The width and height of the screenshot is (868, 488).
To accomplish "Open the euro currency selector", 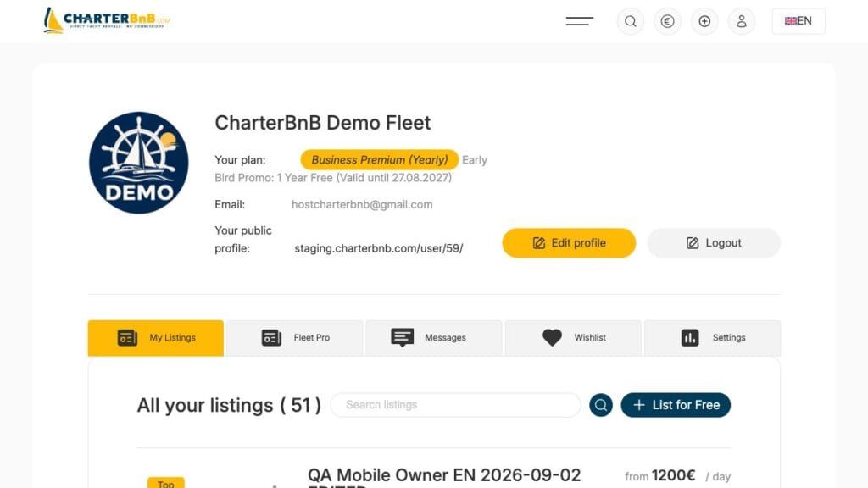I will 668,21.
